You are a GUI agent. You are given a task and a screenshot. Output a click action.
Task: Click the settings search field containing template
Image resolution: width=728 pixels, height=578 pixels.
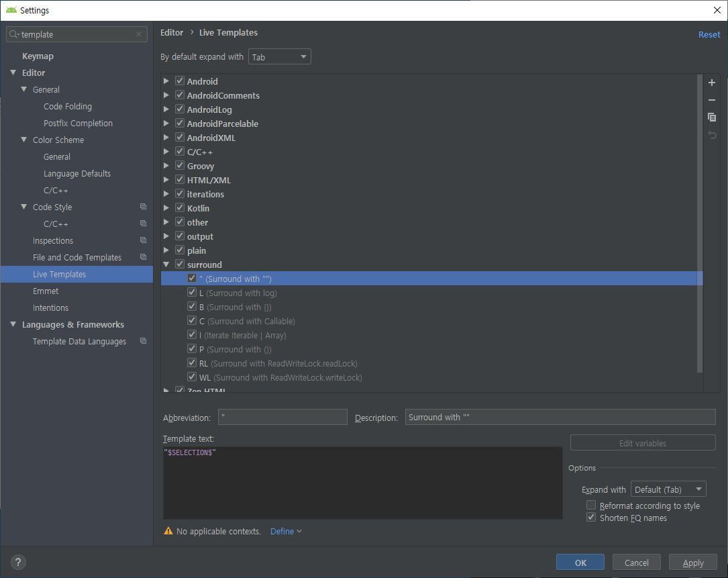(x=76, y=34)
